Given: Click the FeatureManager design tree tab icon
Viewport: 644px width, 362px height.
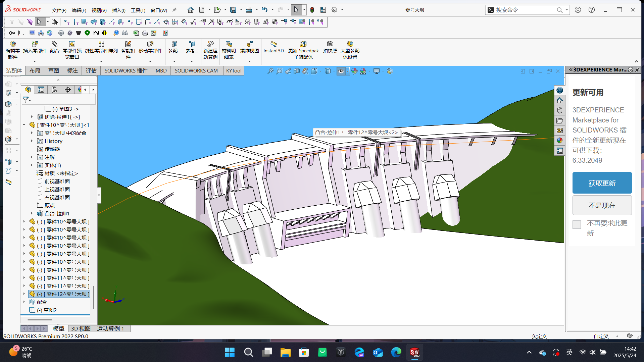Looking at the screenshot, I should coord(28,90).
